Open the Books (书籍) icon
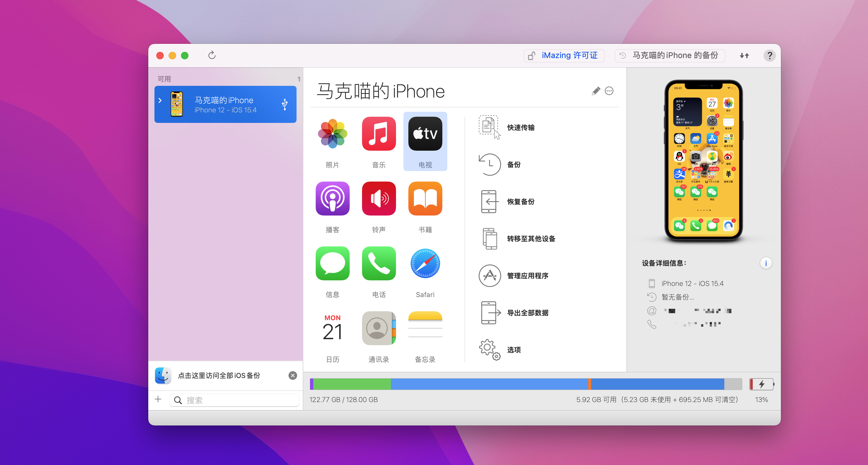 click(425, 199)
